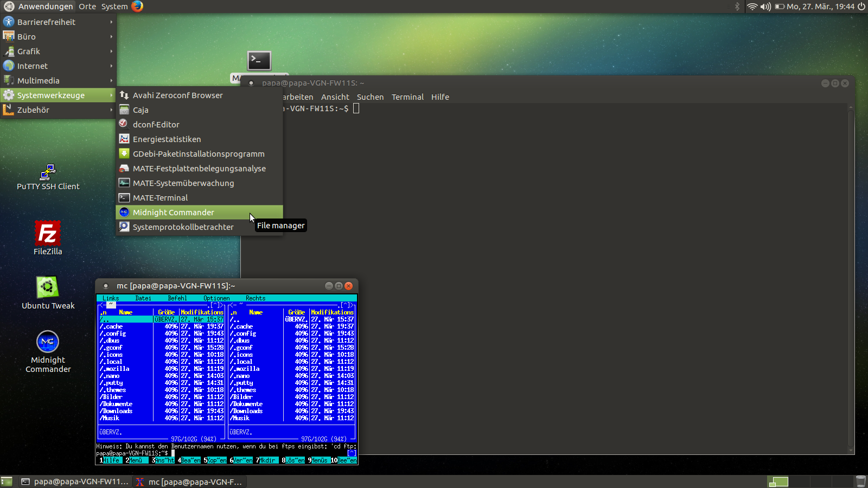This screenshot has height=488, width=868.
Task: Select the Midnight Commander desktop icon
Action: coord(48,352)
